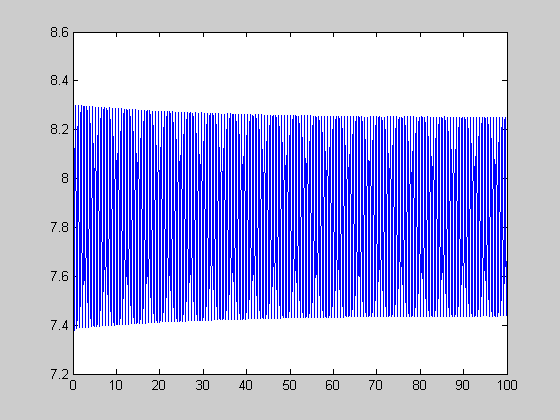Image resolution: width=560 pixels, height=420 pixels.
Task: Select the x-axis tick label 30
Action: [202, 385]
